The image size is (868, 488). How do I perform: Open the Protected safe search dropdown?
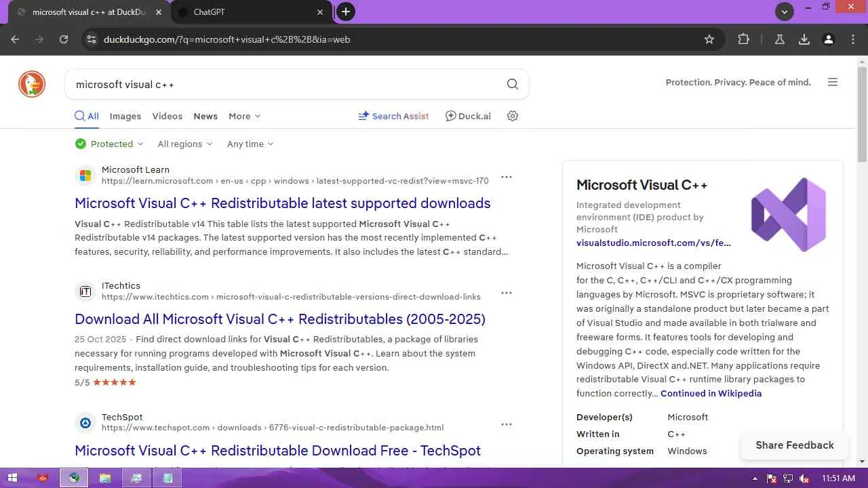pyautogui.click(x=109, y=144)
